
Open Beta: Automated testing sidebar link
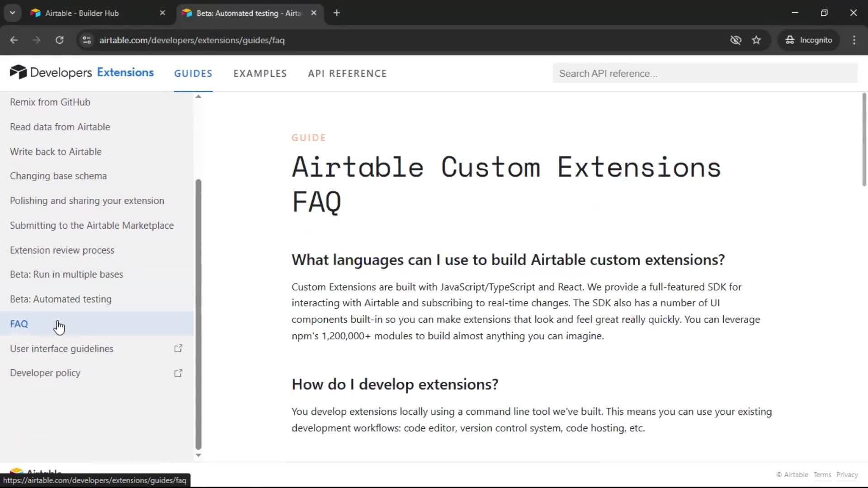pyautogui.click(x=61, y=299)
